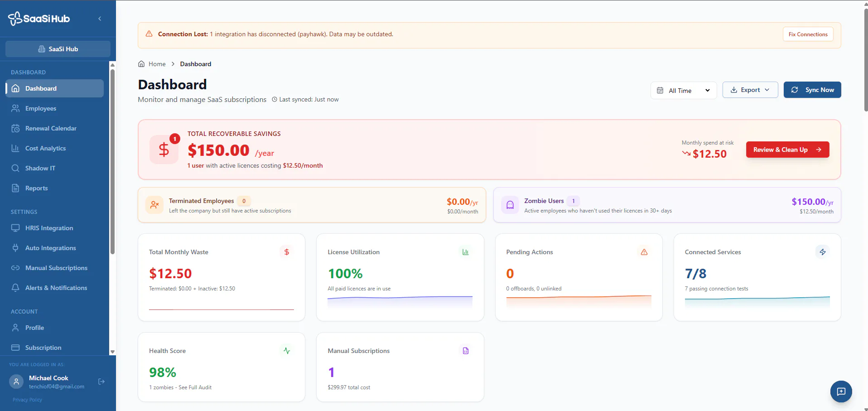Image resolution: width=868 pixels, height=411 pixels.
Task: Click the big dollar savings icon with badge
Action: tap(164, 149)
